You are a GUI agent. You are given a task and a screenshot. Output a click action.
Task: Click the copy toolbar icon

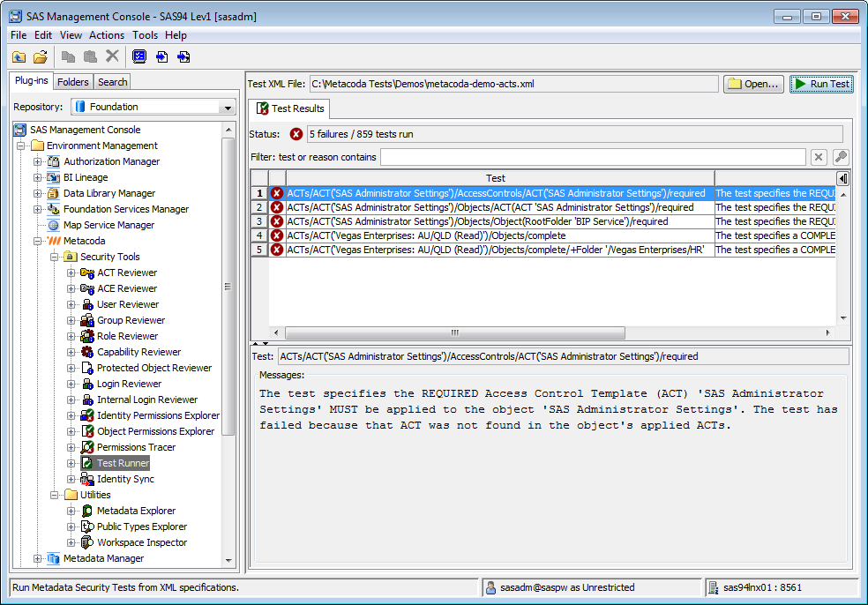pos(68,56)
